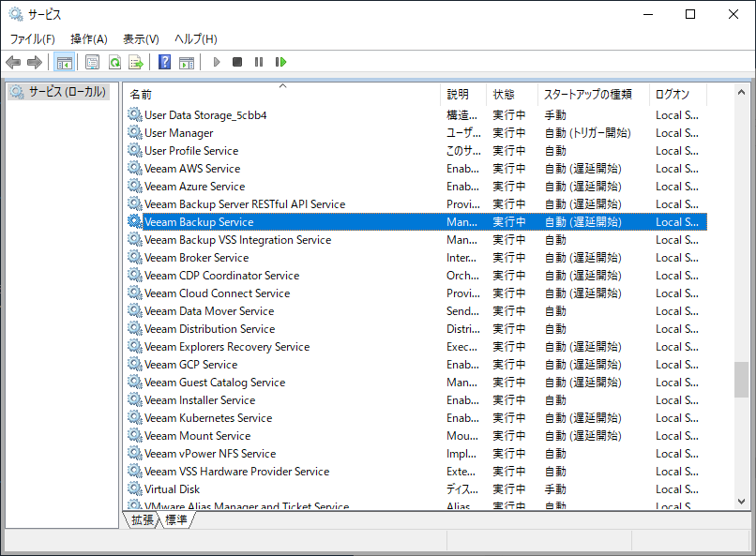Open the Properties toolbar icon

coord(92,62)
